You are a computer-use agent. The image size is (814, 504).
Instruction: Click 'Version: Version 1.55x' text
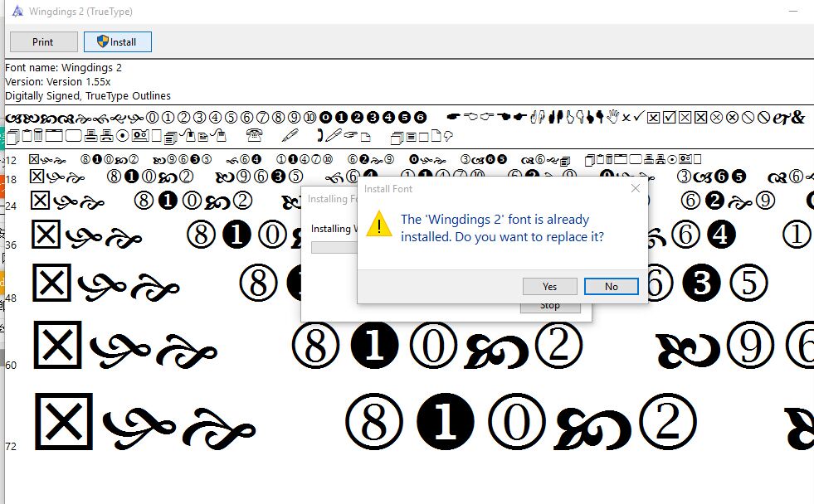[x=58, y=81]
